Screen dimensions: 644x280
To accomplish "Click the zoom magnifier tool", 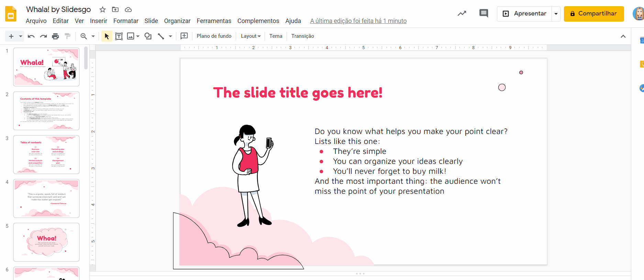I will [84, 36].
